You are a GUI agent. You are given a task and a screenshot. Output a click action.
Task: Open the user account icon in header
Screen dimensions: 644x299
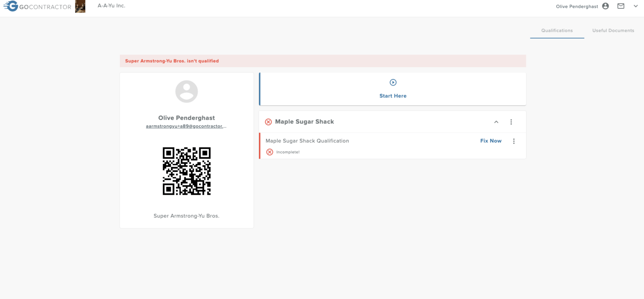click(x=605, y=6)
